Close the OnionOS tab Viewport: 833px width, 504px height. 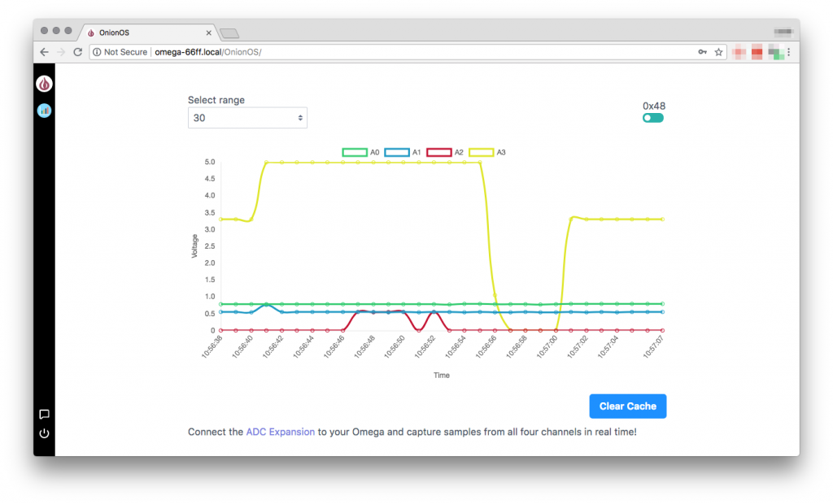209,33
